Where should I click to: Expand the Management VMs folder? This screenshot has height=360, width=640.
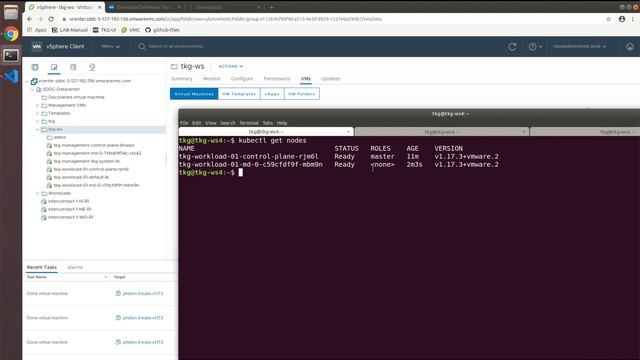pos(38,105)
